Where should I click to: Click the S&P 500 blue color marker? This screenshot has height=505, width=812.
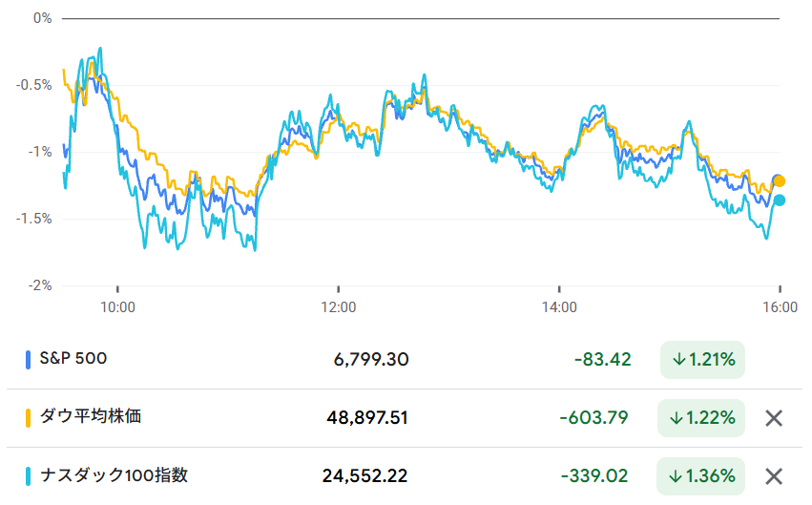coord(29,360)
